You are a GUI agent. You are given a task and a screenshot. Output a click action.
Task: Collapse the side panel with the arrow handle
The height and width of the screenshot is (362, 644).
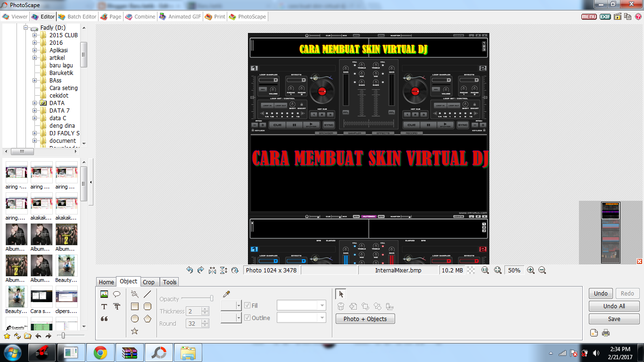[91, 182]
